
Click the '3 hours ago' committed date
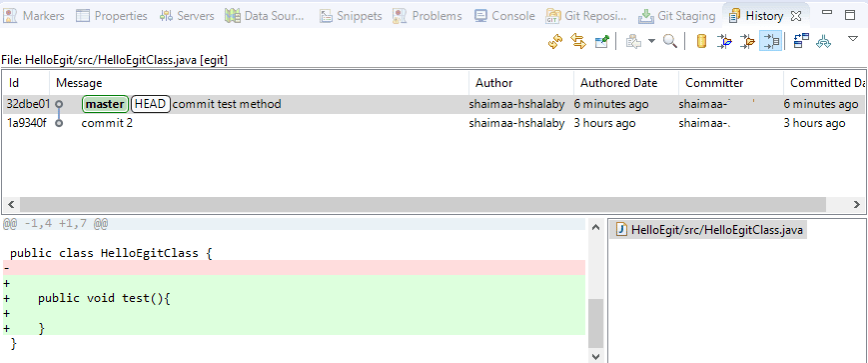pyautogui.click(x=814, y=123)
